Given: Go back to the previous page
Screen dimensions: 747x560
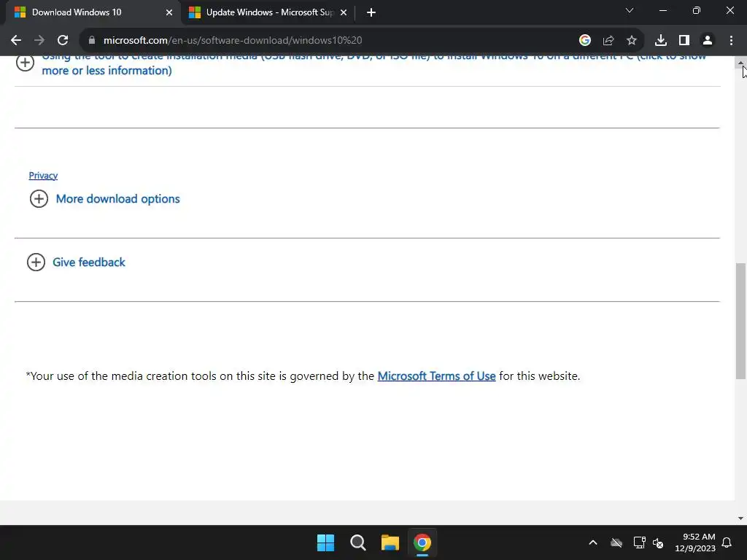Looking at the screenshot, I should [x=16, y=41].
